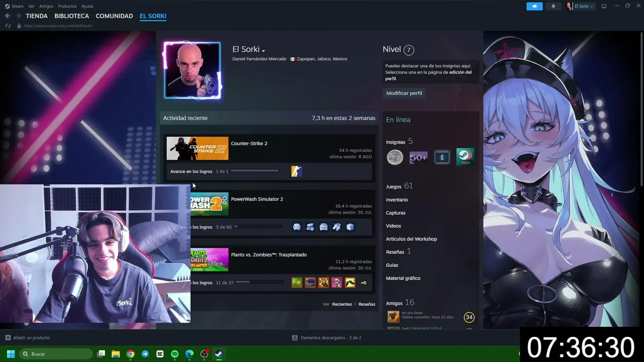Click the Counter-Strike 2 achievement icon
This screenshot has height=362, width=644.
point(297,171)
